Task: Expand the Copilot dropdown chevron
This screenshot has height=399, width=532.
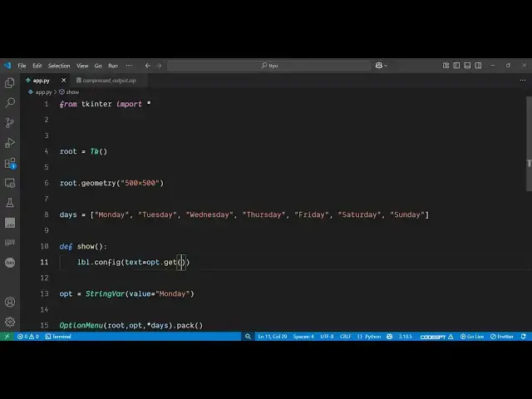Action: click(x=386, y=66)
